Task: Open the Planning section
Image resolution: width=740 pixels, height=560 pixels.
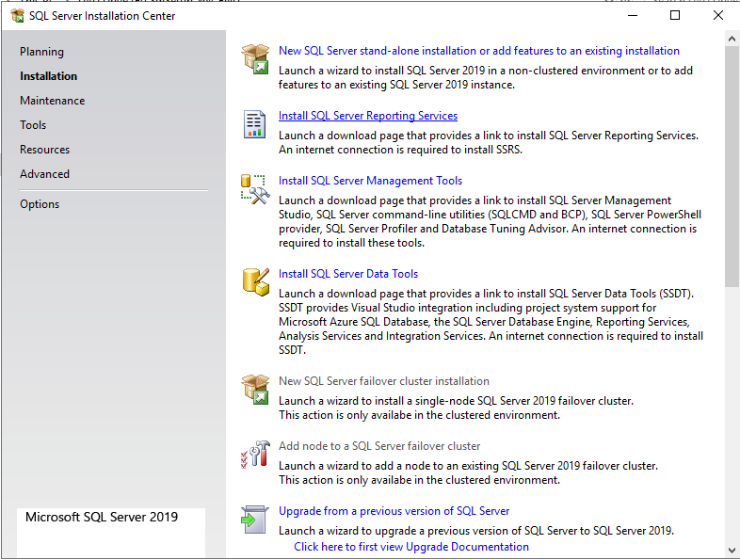Action: pos(41,52)
